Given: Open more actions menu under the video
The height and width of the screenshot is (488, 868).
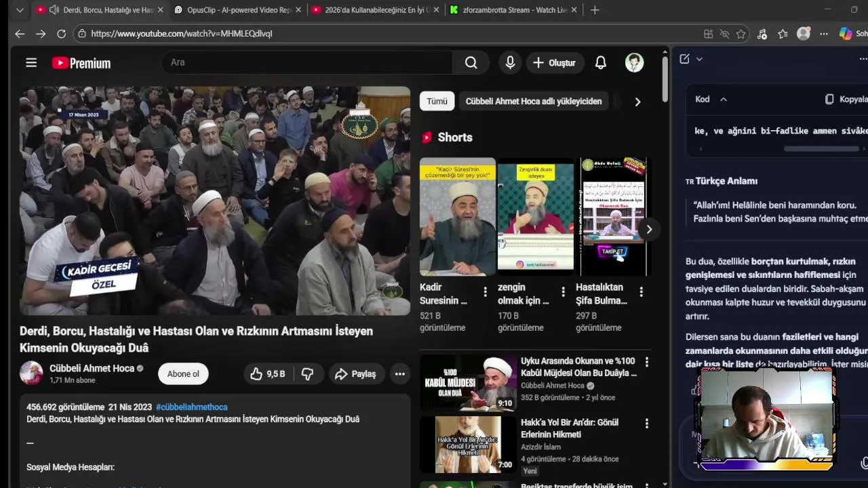Looking at the screenshot, I should (x=399, y=374).
